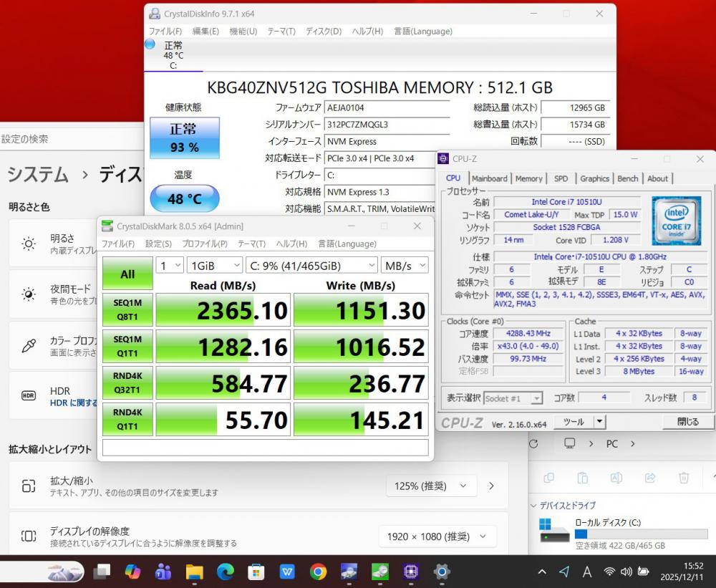Viewport: 716px width, 588px height.
Task: Click the drive C status circle in CrystalDiskInfo
Action: [x=150, y=44]
